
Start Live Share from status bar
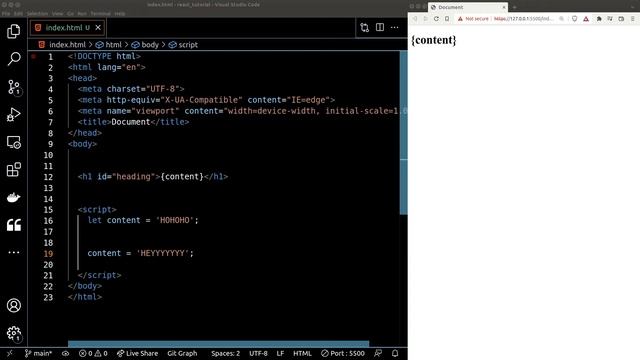tap(138, 353)
